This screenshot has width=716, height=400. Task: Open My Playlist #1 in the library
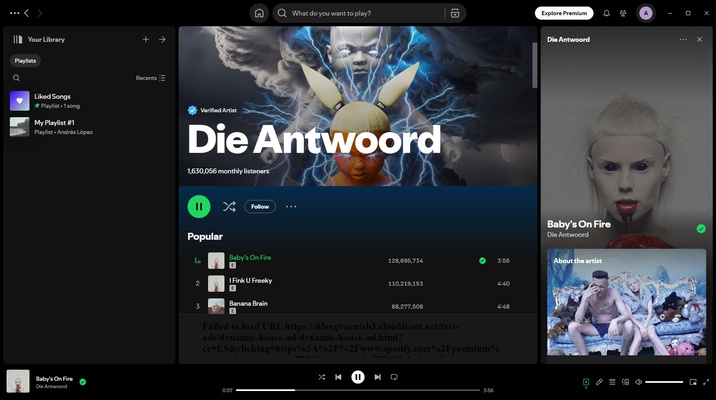pyautogui.click(x=89, y=127)
